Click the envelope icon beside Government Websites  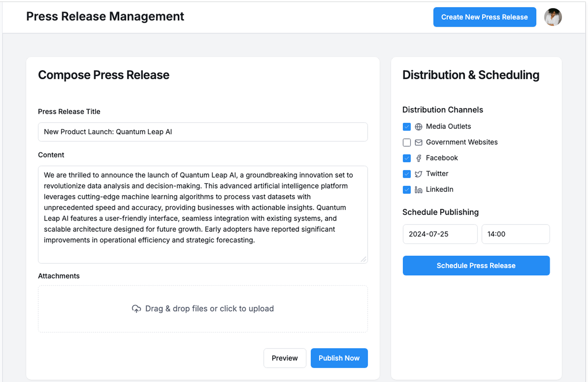click(418, 142)
